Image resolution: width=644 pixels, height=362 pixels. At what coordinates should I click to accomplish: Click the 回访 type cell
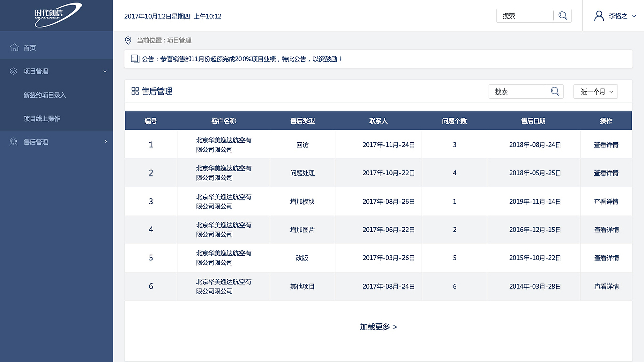pos(302,145)
